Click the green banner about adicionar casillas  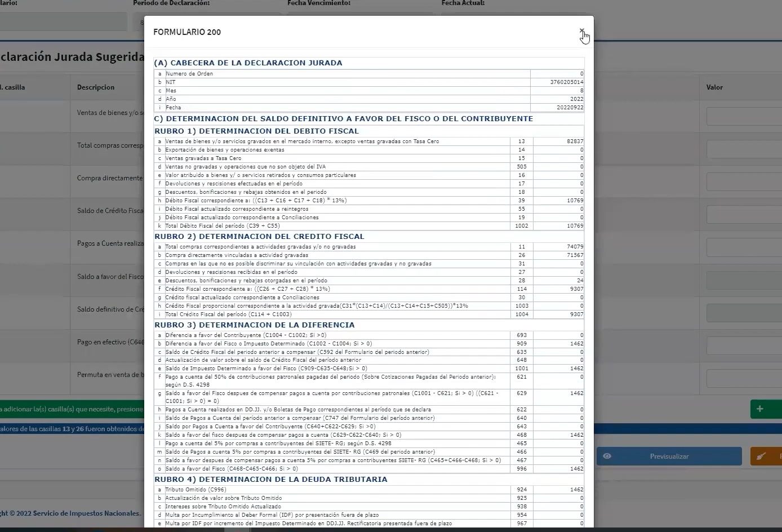pyautogui.click(x=68, y=409)
